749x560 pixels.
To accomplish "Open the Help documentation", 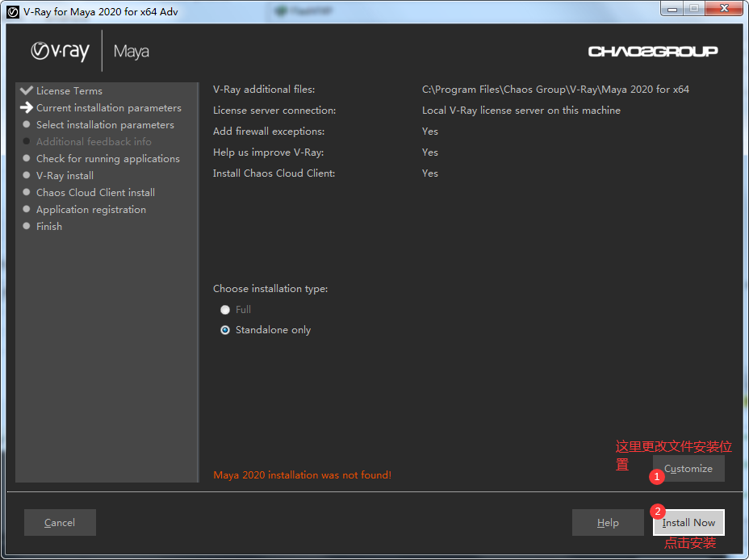I will [x=608, y=522].
